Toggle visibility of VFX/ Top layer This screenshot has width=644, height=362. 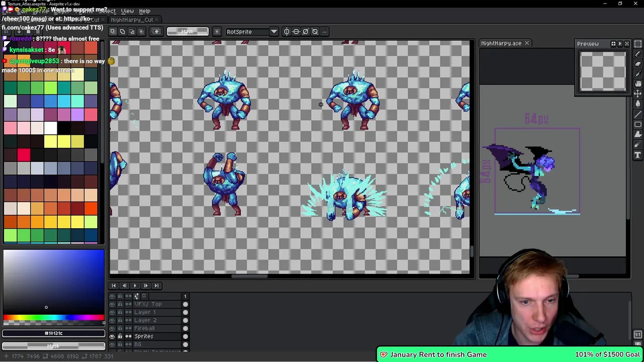112,304
